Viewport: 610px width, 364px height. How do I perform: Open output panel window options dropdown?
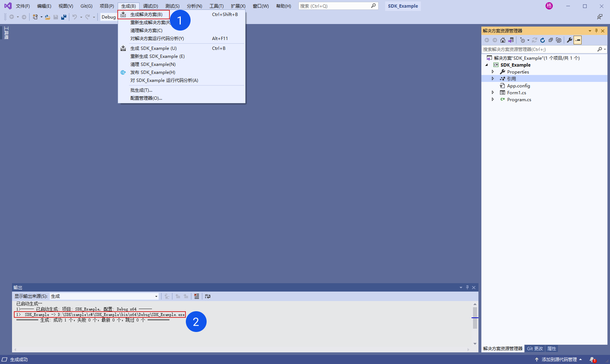click(x=461, y=288)
